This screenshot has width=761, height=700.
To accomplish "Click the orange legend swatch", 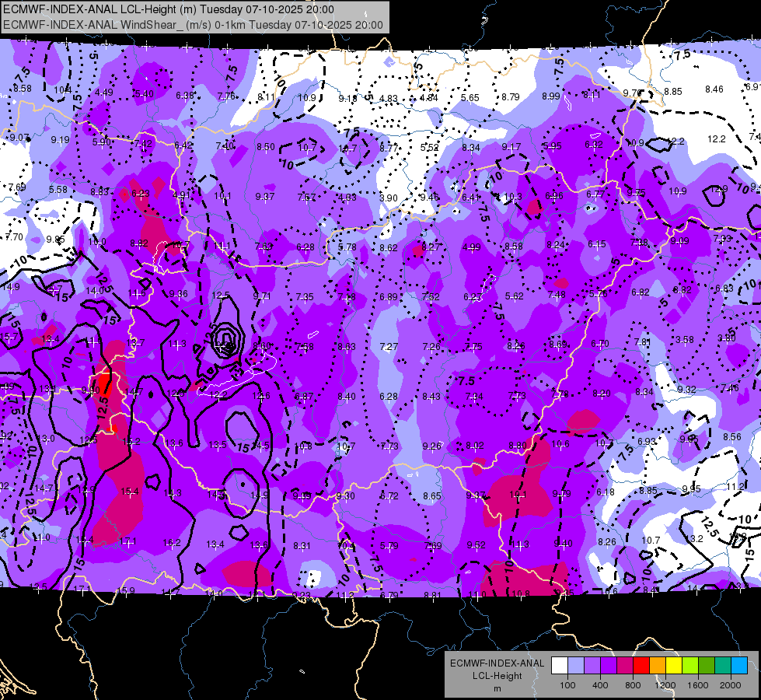I will (658, 666).
